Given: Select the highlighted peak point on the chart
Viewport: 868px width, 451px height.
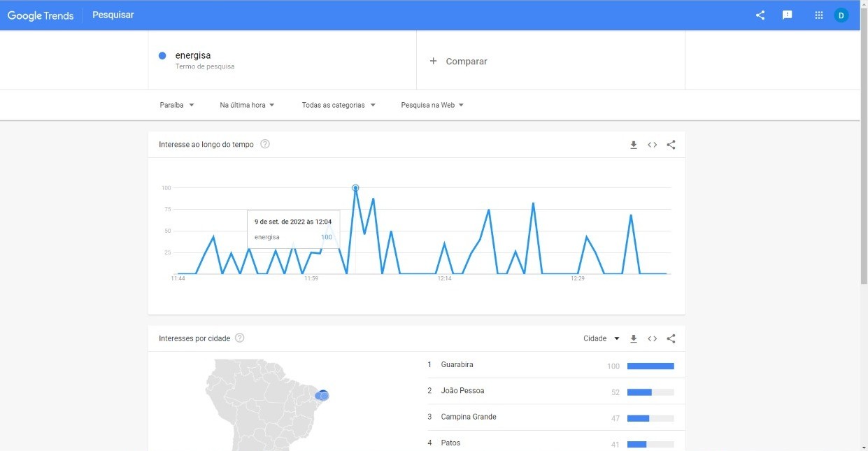Looking at the screenshot, I should pos(355,187).
